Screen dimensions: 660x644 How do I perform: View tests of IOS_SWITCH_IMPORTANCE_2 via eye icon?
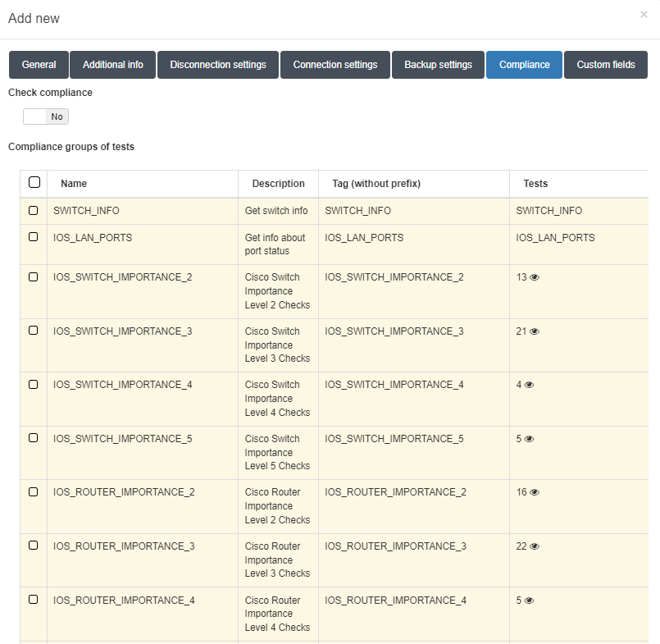tap(535, 277)
